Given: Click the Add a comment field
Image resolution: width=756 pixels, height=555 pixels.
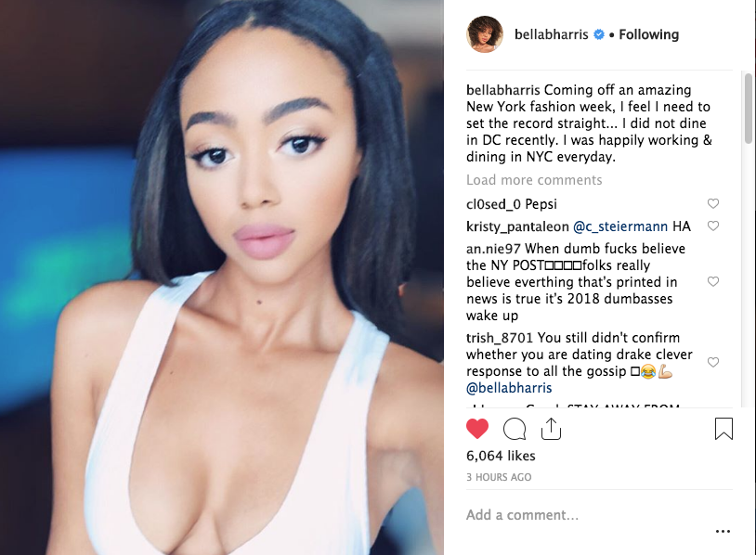Looking at the screenshot, I should coord(588,515).
